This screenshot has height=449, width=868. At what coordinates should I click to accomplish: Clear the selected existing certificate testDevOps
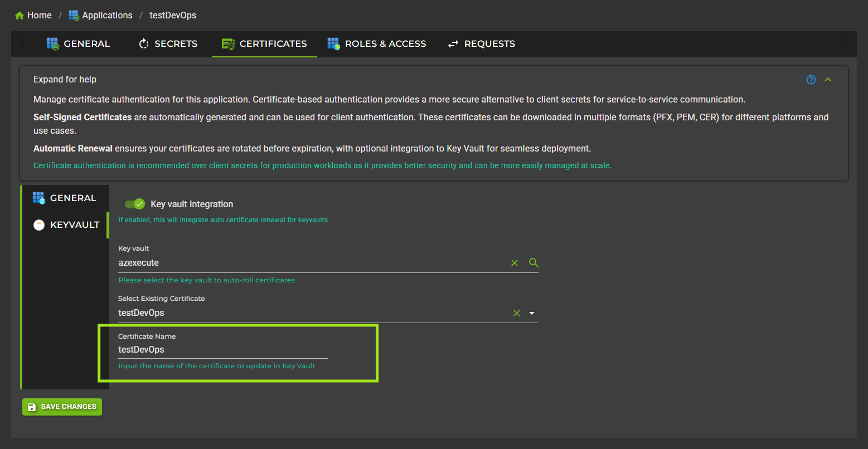coord(516,313)
